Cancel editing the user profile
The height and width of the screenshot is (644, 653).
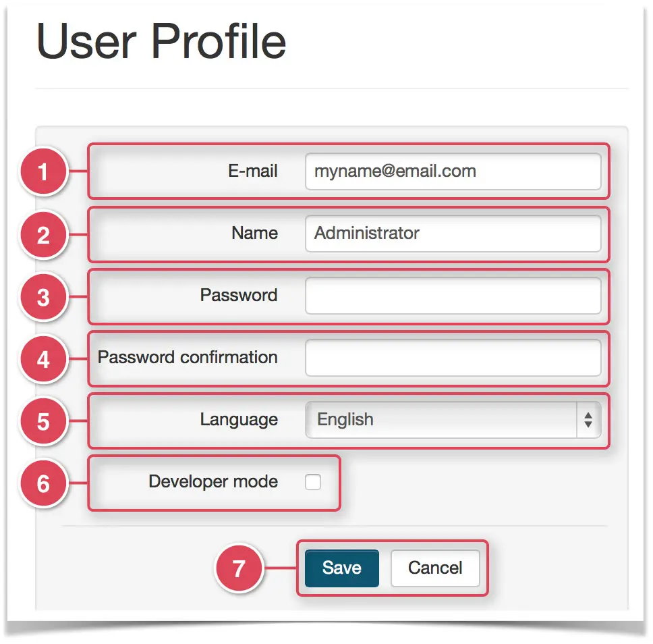tap(435, 568)
